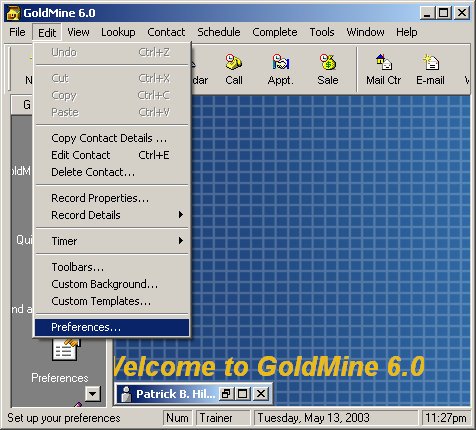The width and height of the screenshot is (476, 430).
Task: Close the GoldMine 6.0 window
Action: coord(462,13)
